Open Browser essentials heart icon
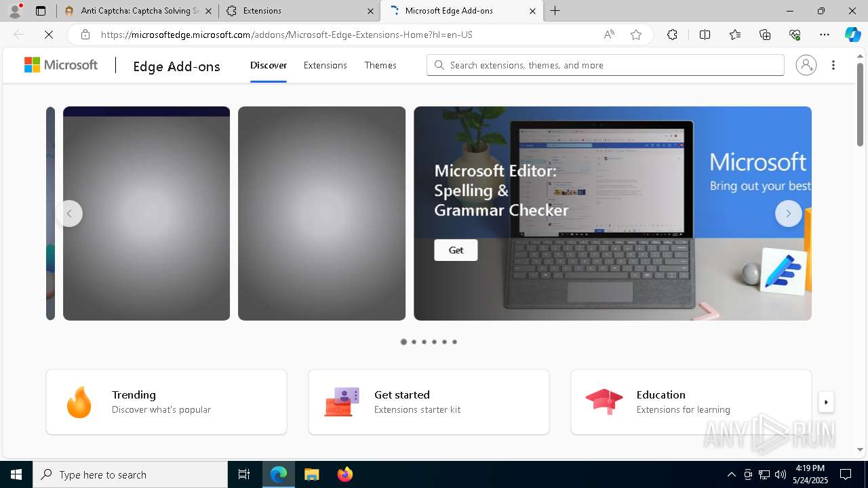 point(795,35)
